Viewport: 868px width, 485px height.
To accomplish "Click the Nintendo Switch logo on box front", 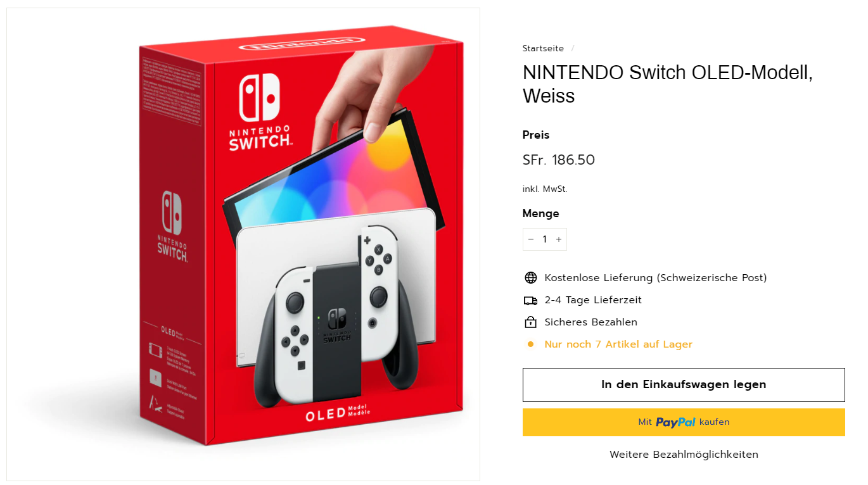I will point(260,113).
